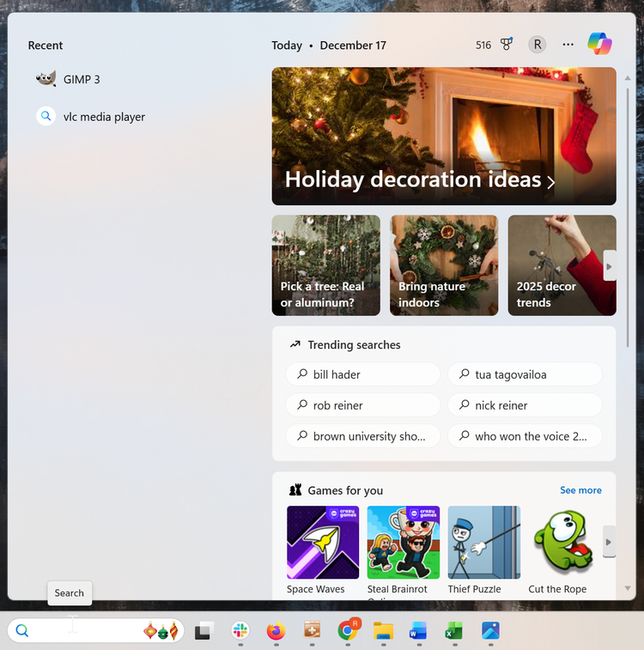Click into the taskbar search box
Image resolution: width=644 pixels, height=650 pixels.
point(95,630)
